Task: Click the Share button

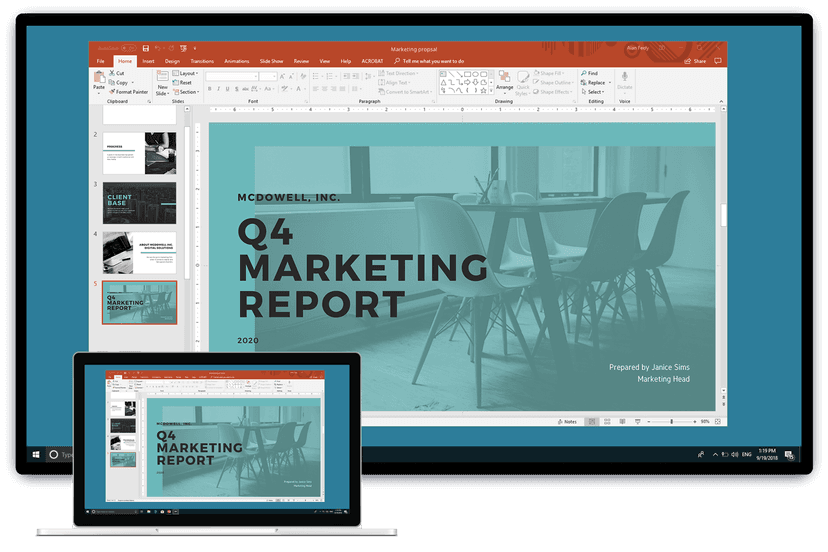Action: [696, 61]
